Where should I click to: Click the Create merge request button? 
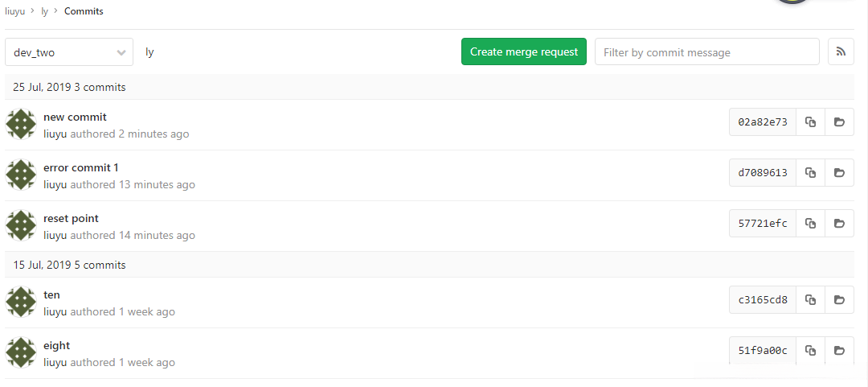[x=524, y=51]
